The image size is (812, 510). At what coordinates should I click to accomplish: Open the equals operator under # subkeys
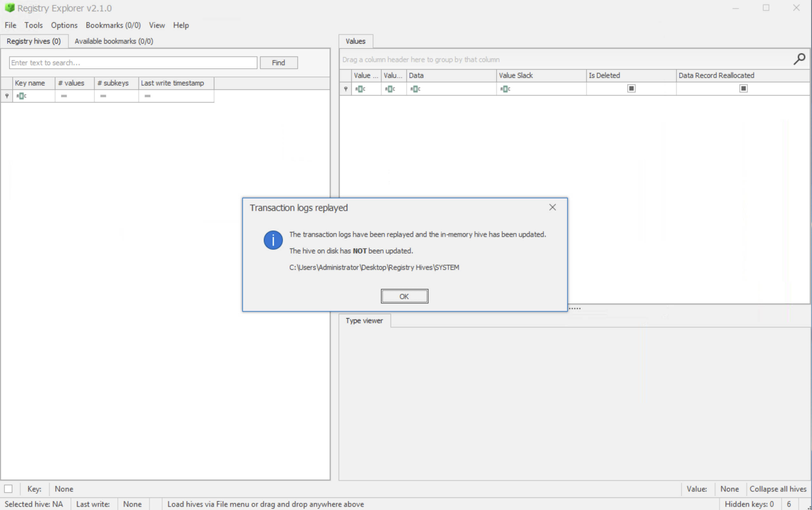point(103,96)
